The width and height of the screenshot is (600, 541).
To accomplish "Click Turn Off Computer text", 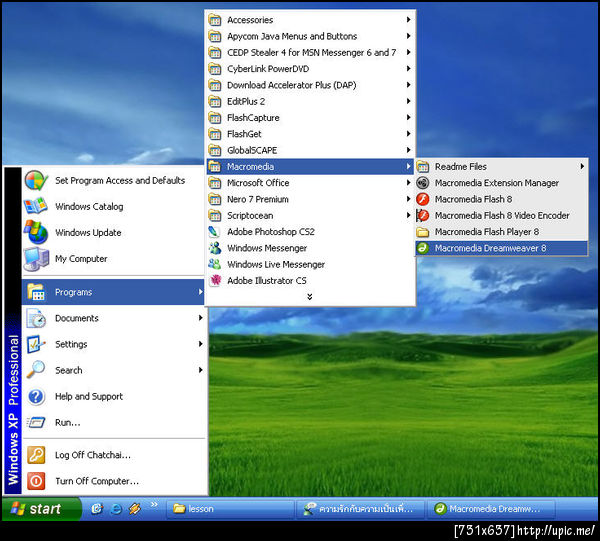I will 97,481.
